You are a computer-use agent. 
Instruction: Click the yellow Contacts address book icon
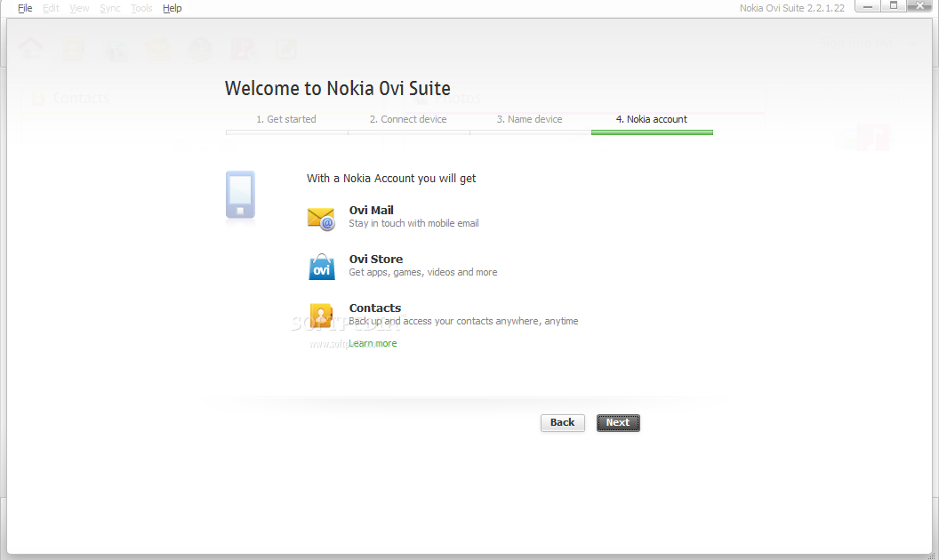(321, 316)
